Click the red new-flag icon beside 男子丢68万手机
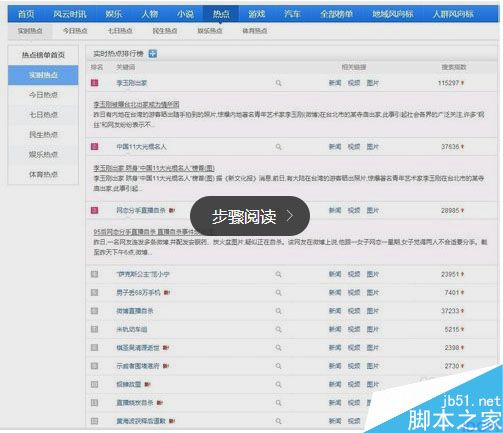Image resolution: width=503 pixels, height=433 pixels. pos(167,292)
